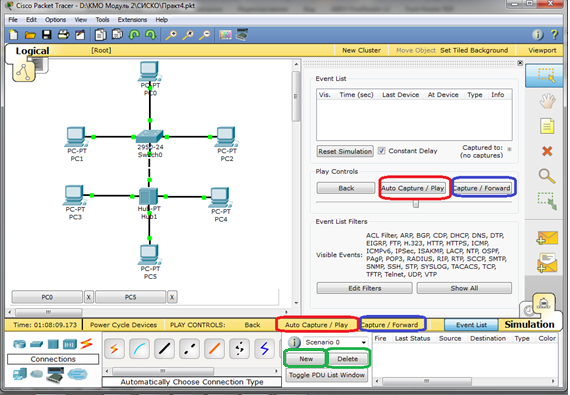This screenshot has width=570, height=395.
Task: Open the File menu
Action: pyautogui.click(x=13, y=20)
